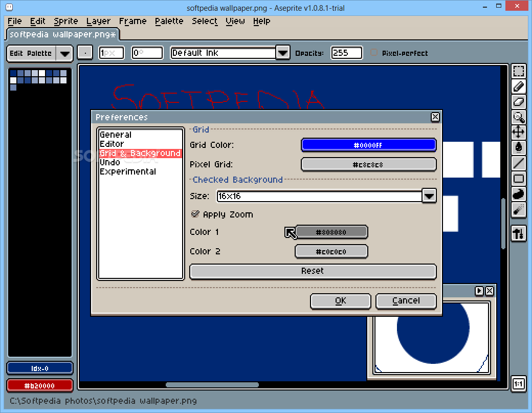This screenshot has height=413, width=532.
Task: Open the Layer menu
Action: [x=98, y=21]
